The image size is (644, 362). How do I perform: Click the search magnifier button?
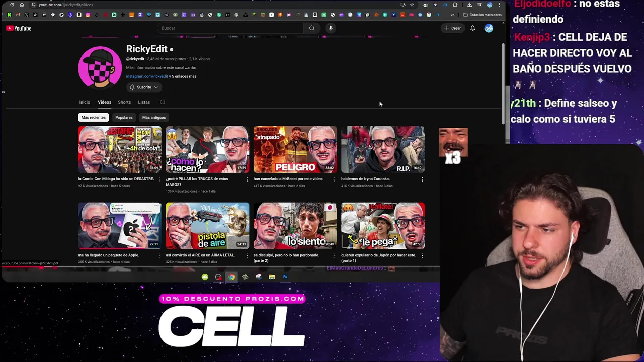coord(312,28)
